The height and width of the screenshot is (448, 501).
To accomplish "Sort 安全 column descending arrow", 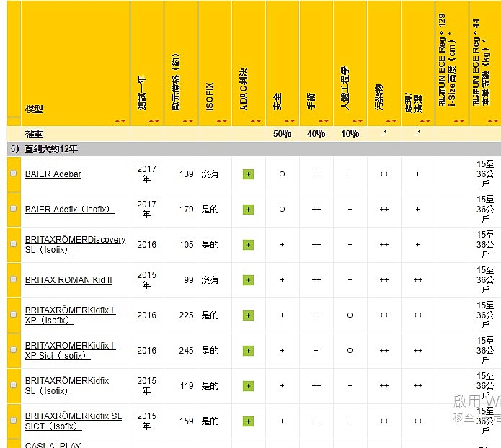I will coord(293,121).
